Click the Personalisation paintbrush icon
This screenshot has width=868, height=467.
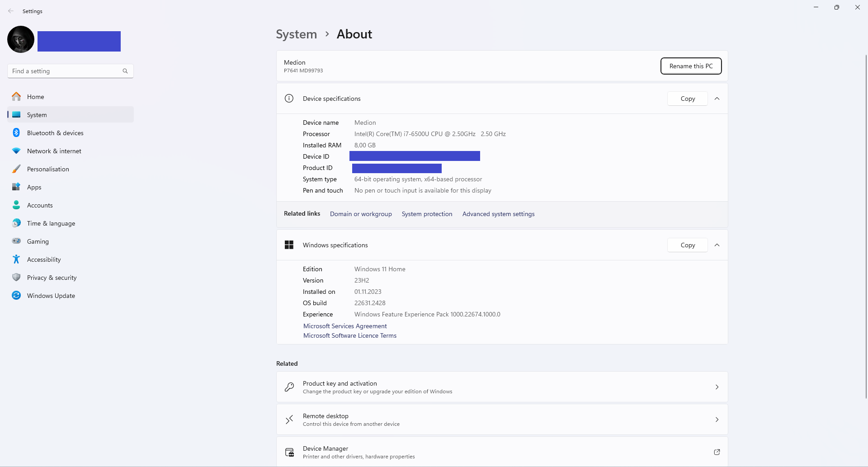point(16,169)
